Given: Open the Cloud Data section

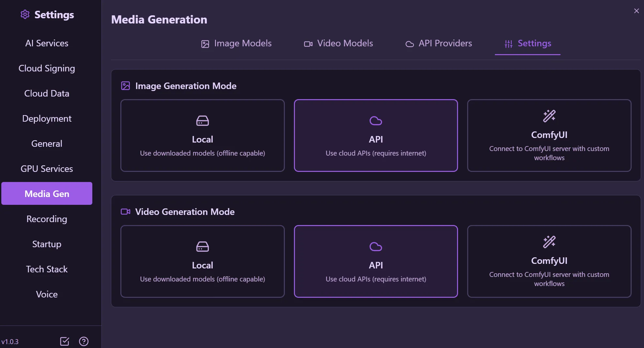Looking at the screenshot, I should click(x=47, y=93).
